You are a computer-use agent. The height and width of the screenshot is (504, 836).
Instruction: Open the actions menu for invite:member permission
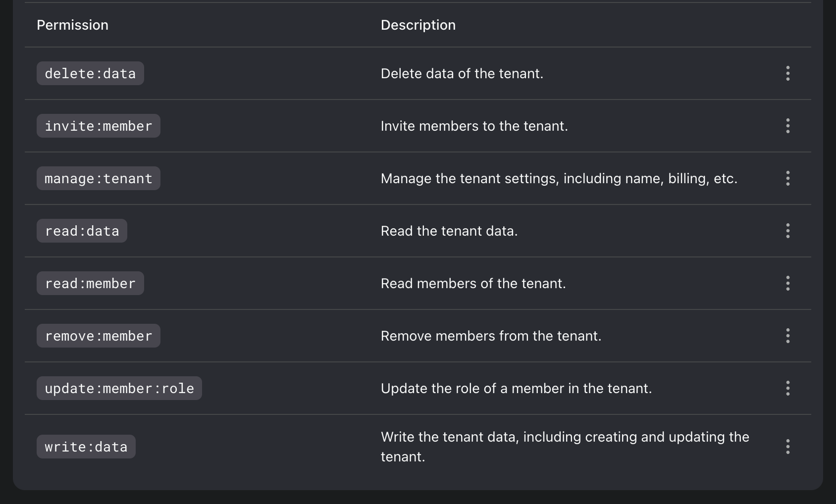click(787, 126)
